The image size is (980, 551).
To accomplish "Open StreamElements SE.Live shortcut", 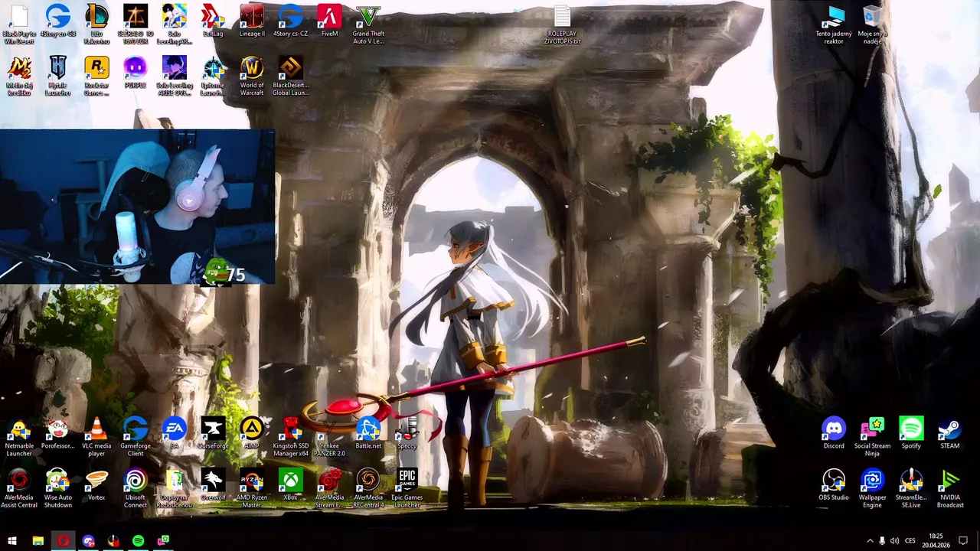I will click(911, 488).
